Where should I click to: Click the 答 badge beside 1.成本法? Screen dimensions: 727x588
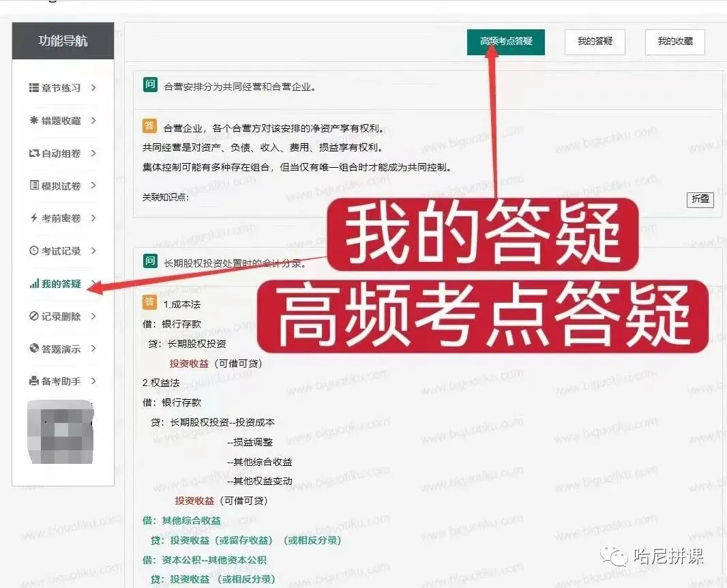(149, 302)
